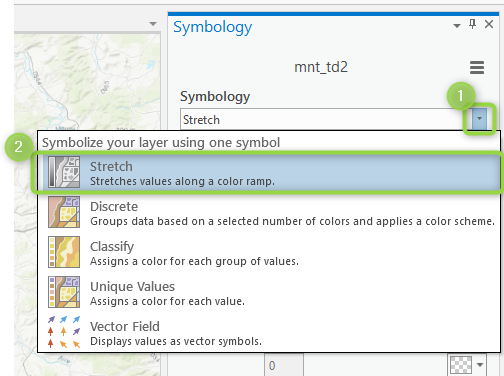This screenshot has width=504, height=376.
Task: Pin the Symbology pane
Action: tap(472, 24)
